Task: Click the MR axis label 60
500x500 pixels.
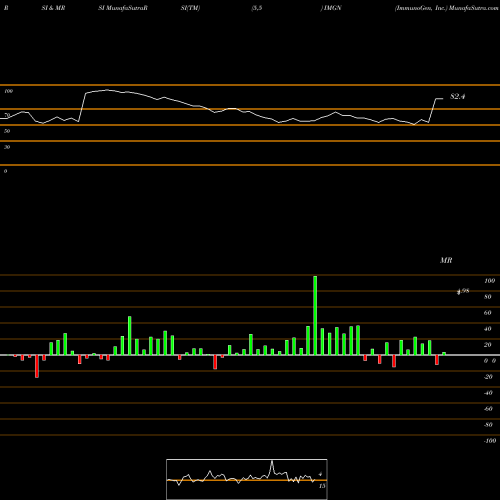Action: 488,313
